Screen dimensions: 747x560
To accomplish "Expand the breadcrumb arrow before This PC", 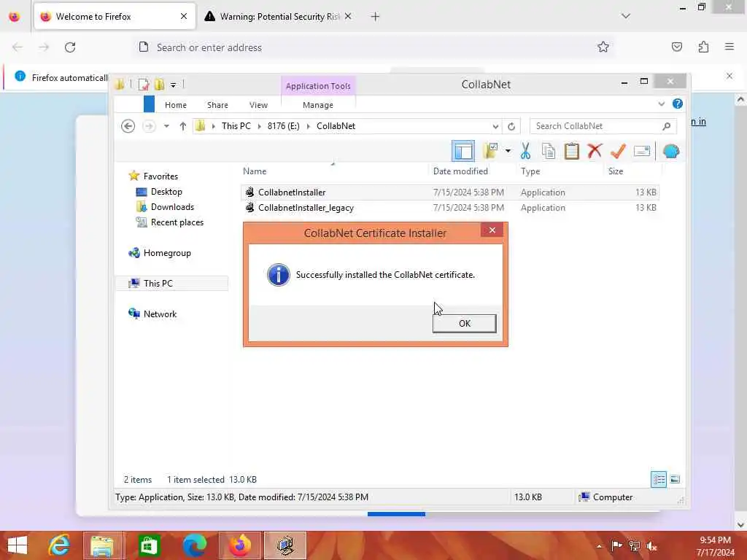I will (213, 126).
